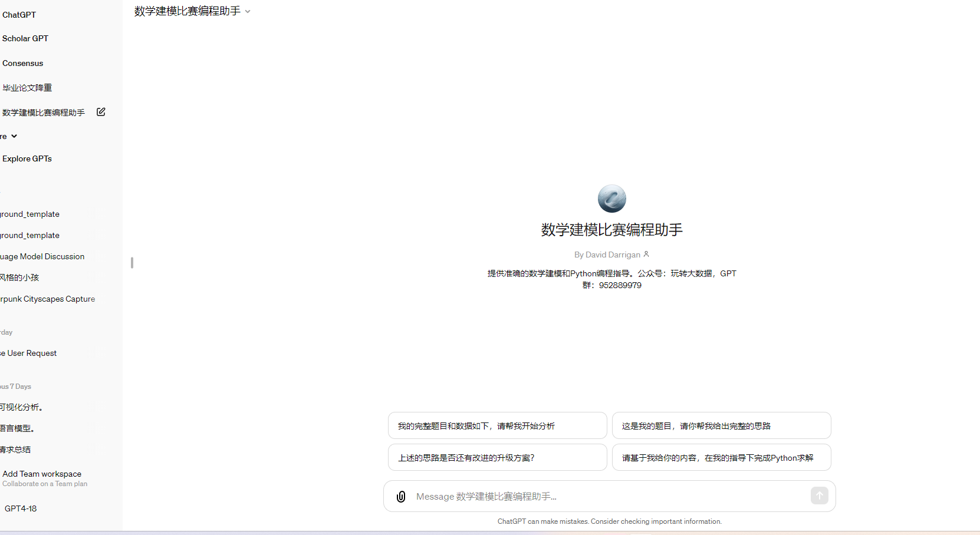The height and width of the screenshot is (535, 980).
Task: Choose prompt about completing Python求解
Action: click(721, 457)
